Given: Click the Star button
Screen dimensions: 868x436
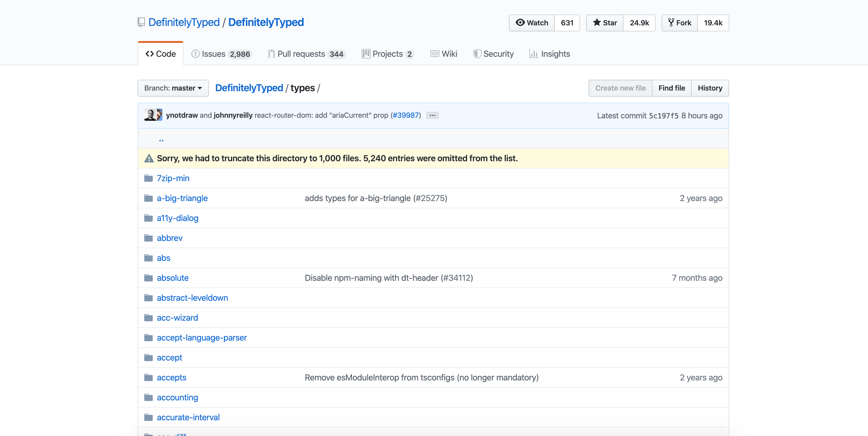Looking at the screenshot, I should (605, 23).
